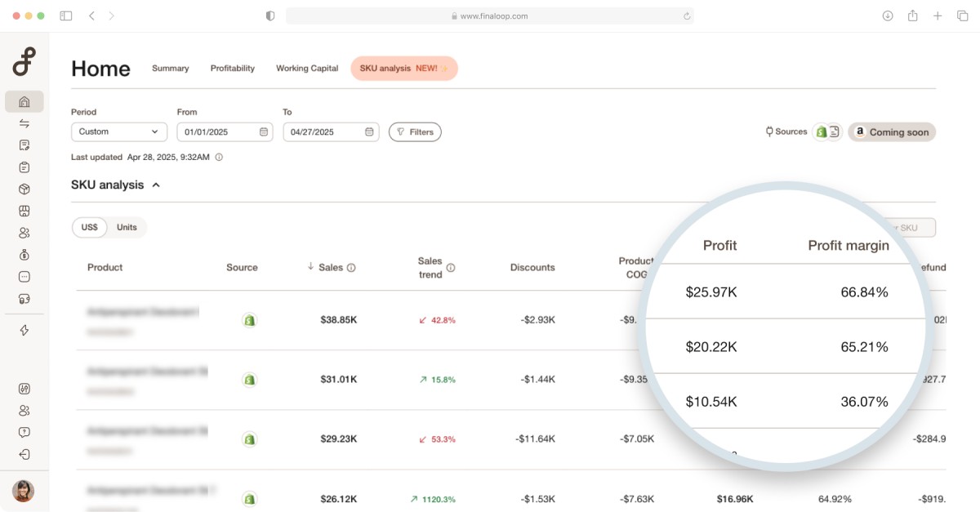Click the Finaloop logo in the sidebar
Image resolution: width=980 pixels, height=512 pixels.
24,62
